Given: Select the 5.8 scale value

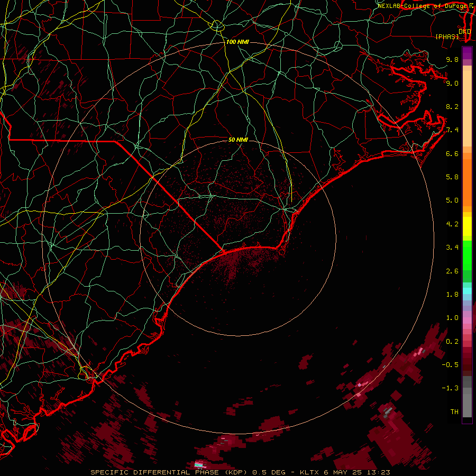Looking at the screenshot, I should pyautogui.click(x=452, y=177).
